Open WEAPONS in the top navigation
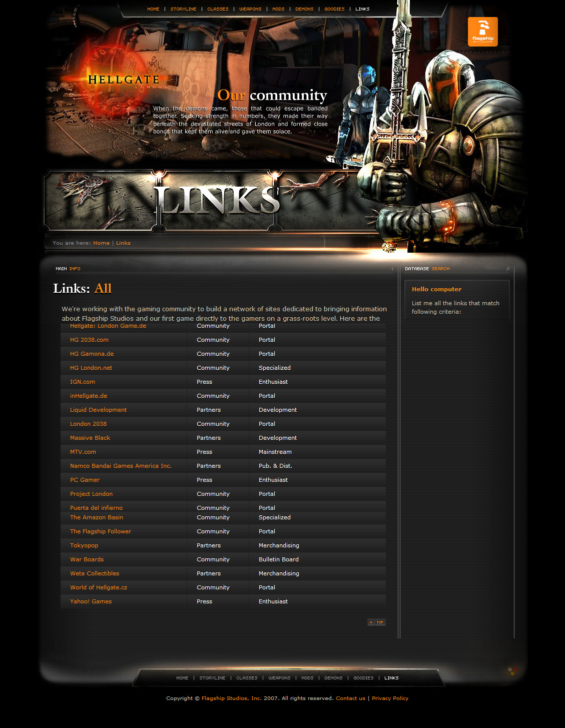This screenshot has width=565, height=728. (250, 9)
